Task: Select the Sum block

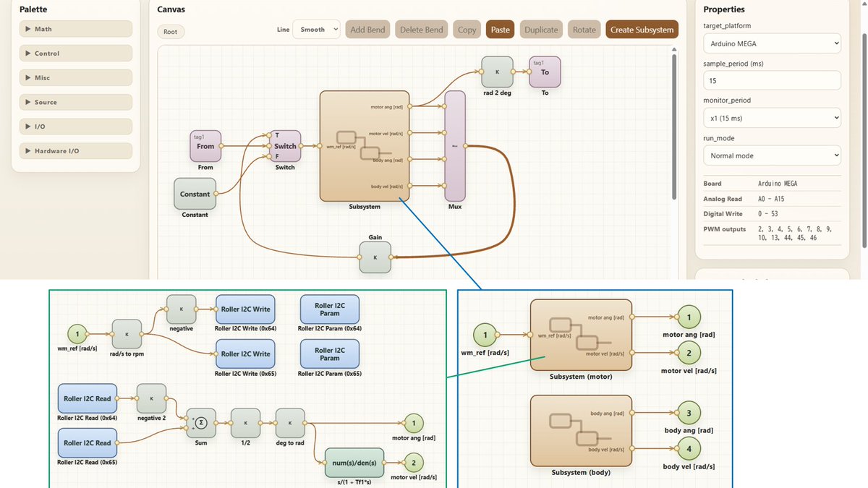Action: click(201, 423)
